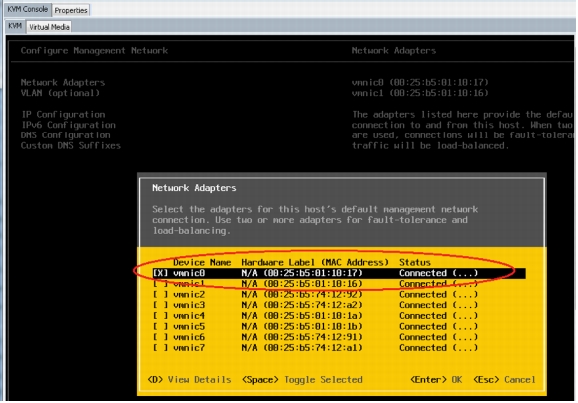
Task: Toggle the vmnic1 adapter checkbox
Action: click(160, 284)
